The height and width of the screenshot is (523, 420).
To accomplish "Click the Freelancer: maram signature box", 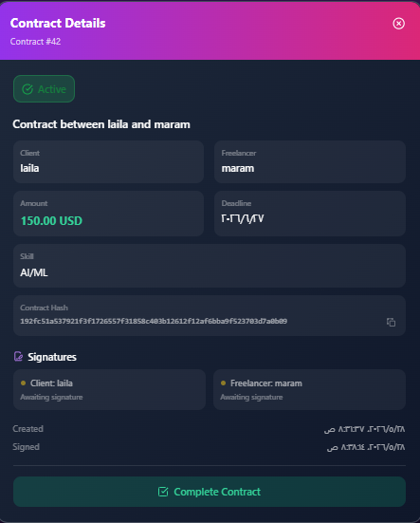I will coord(309,389).
